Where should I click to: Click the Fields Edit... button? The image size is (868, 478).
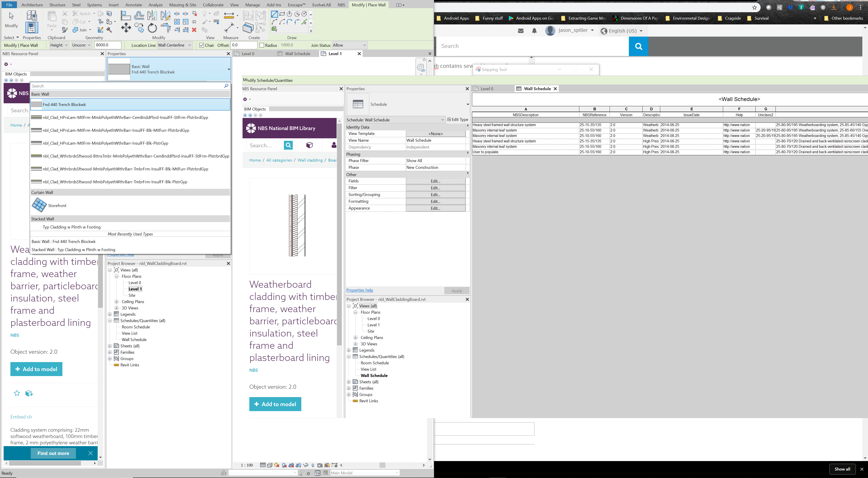coord(436,181)
